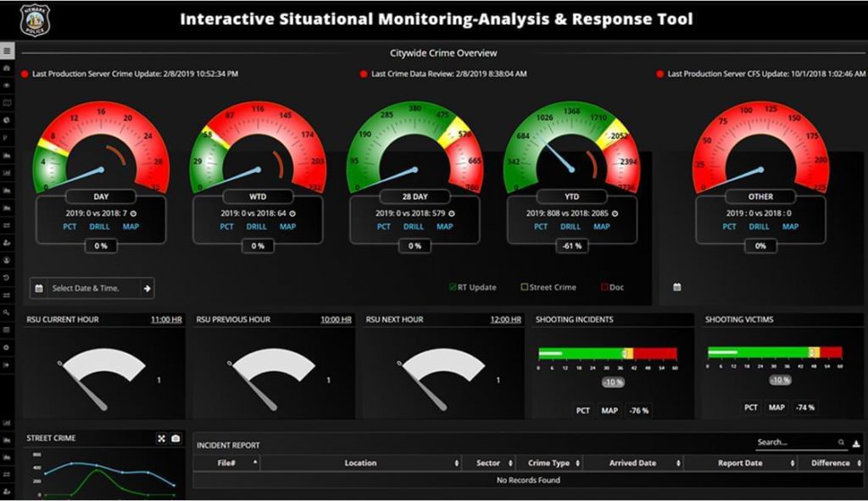Open MAP under the YTD gauge
Viewport: 868px width, 501px height.
(x=601, y=226)
